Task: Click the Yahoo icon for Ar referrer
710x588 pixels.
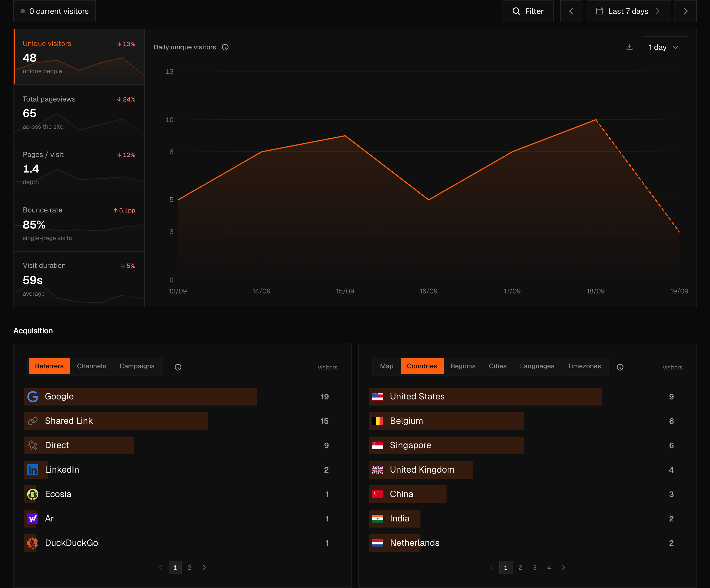Action: (x=33, y=519)
